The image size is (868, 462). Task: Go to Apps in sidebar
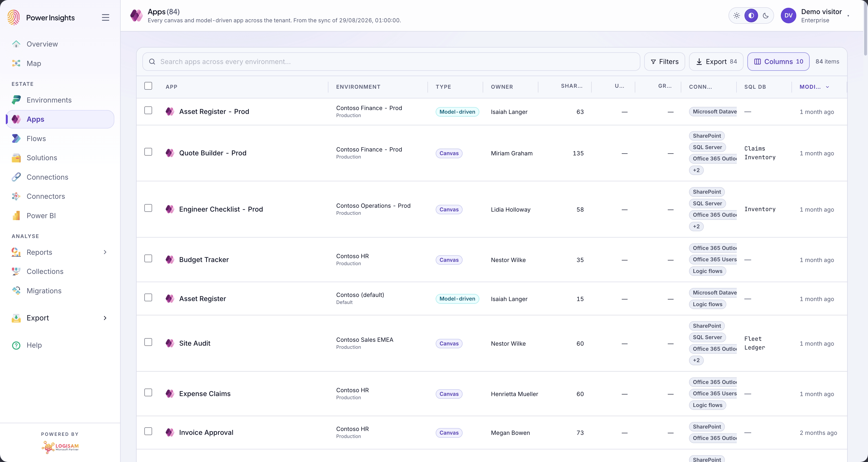(60, 119)
